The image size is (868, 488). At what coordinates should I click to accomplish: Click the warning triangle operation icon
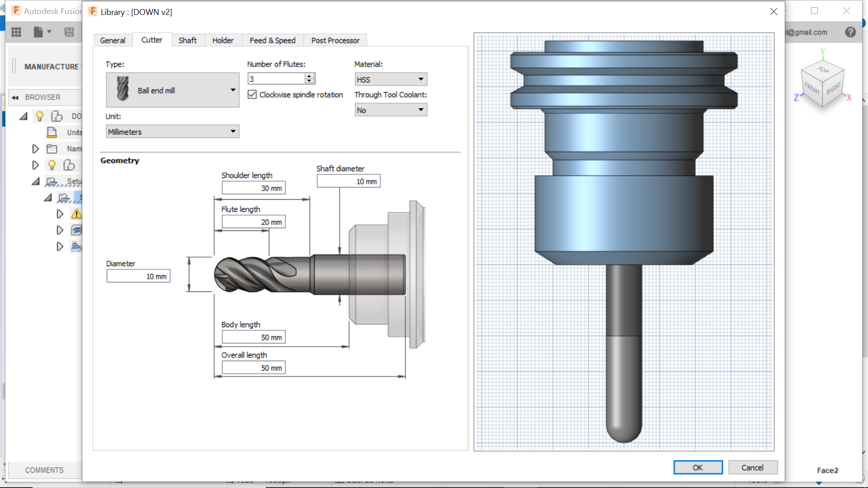pyautogui.click(x=76, y=214)
